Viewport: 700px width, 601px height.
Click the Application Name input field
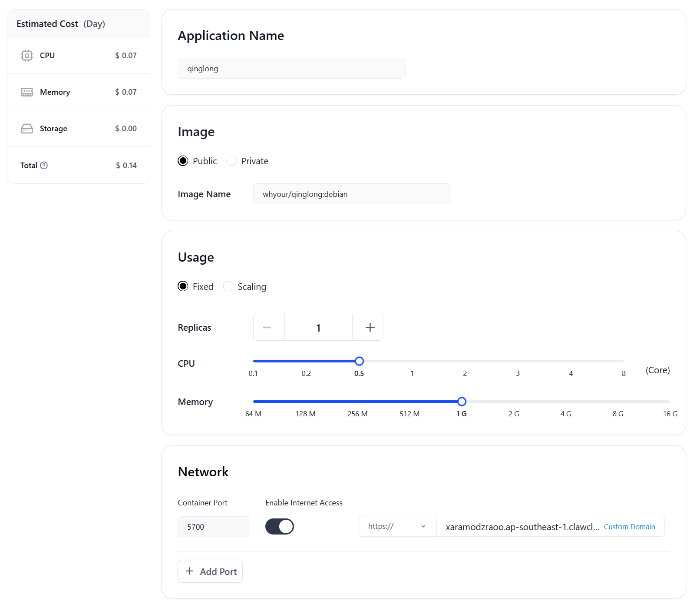pos(291,69)
